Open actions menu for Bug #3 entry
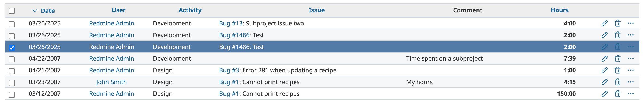This screenshot has height=105, width=644. pos(631,70)
